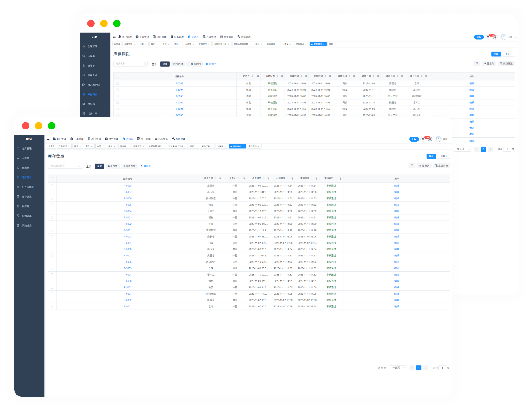Toggle the select-all checkbox in 盘库编号 header
This screenshot has width=532, height=411.
point(52,179)
